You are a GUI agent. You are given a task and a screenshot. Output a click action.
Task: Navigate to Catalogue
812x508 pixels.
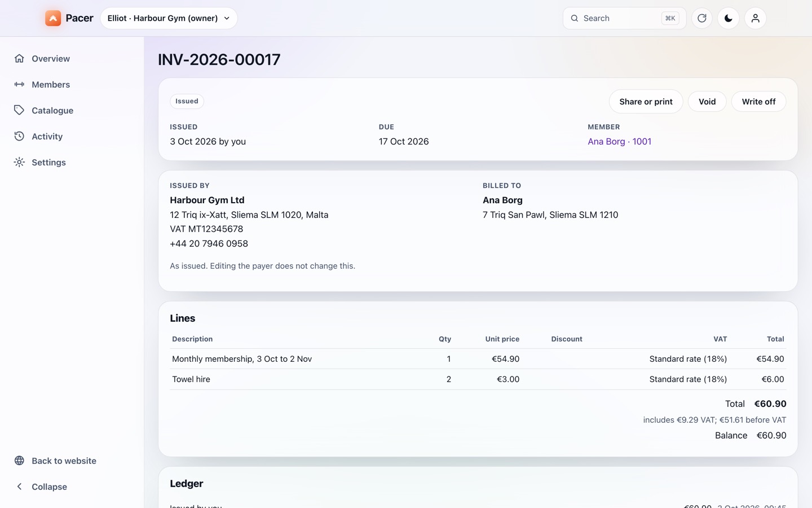point(72,110)
